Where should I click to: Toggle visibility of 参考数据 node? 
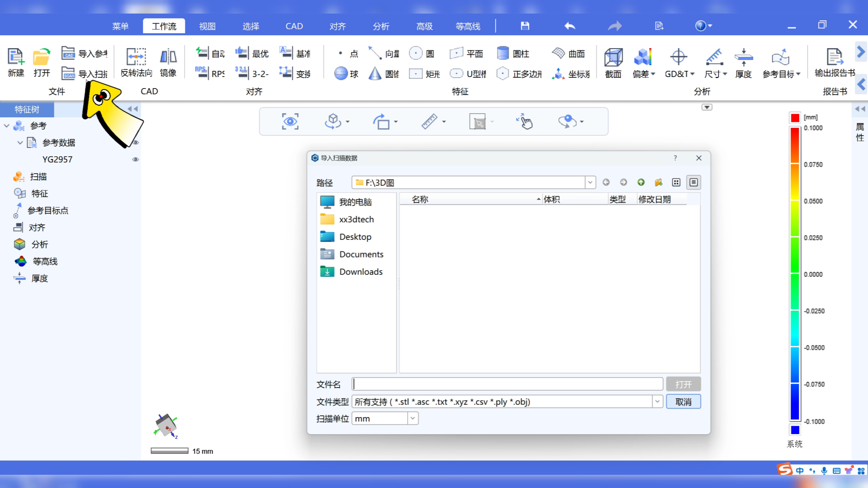(x=135, y=142)
